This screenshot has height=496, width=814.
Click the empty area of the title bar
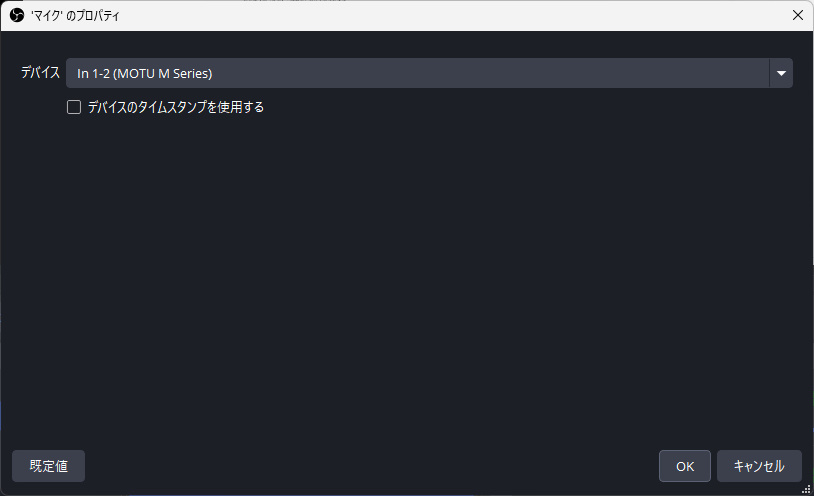pos(450,16)
